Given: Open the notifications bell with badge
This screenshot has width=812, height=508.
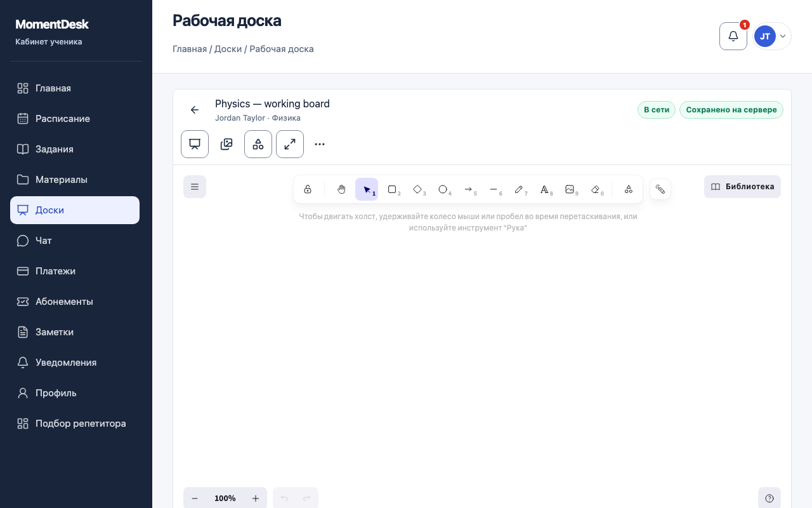Looking at the screenshot, I should (733, 36).
